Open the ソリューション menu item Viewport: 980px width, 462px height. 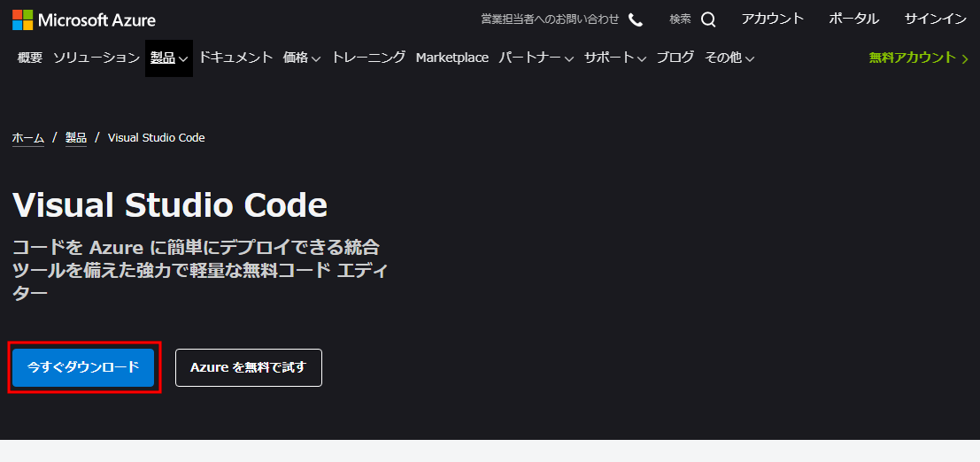[96, 58]
